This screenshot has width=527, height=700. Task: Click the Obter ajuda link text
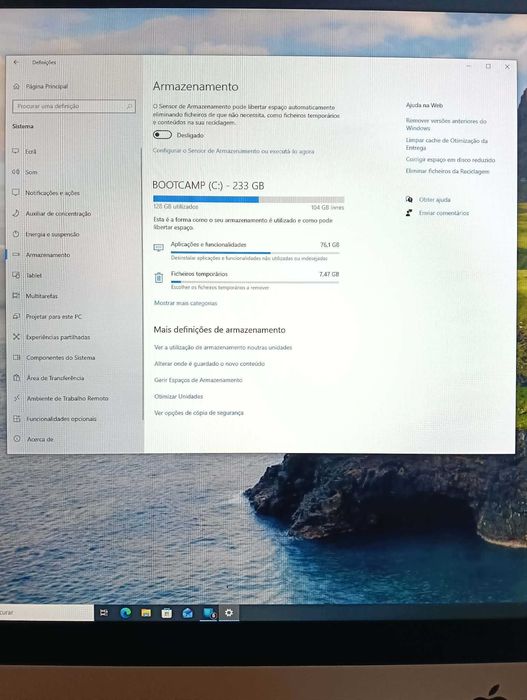pyautogui.click(x=435, y=200)
